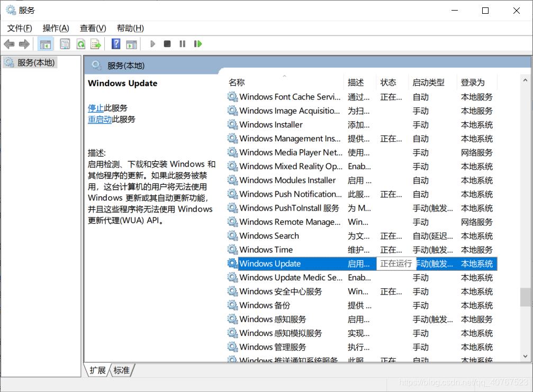Click the Export List toolbar icon
Image resolution: width=533 pixels, height=392 pixels.
click(96, 44)
